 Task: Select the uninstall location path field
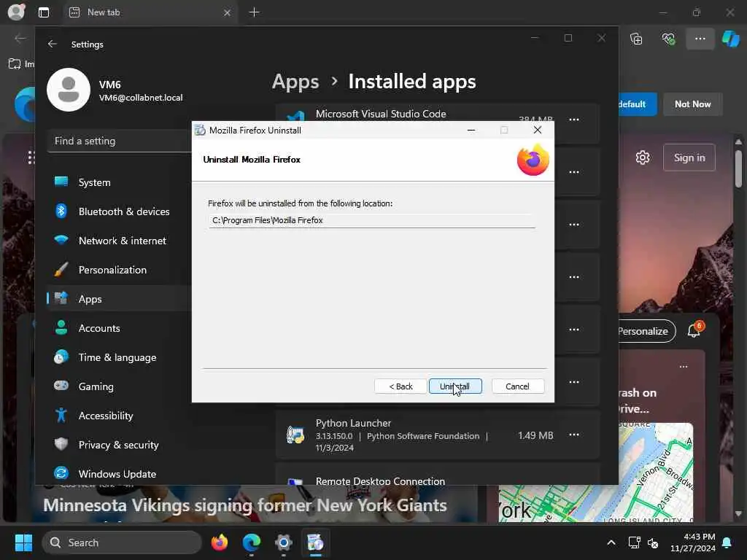point(371,220)
